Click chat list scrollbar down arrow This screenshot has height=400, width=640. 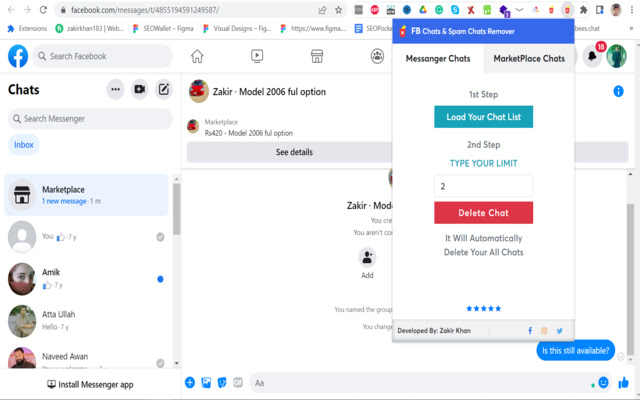[176, 363]
